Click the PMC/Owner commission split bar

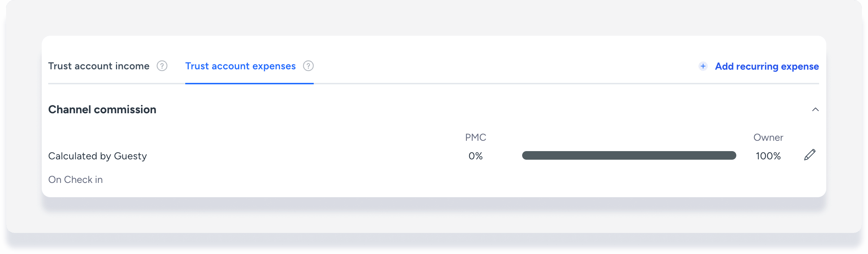pos(629,155)
